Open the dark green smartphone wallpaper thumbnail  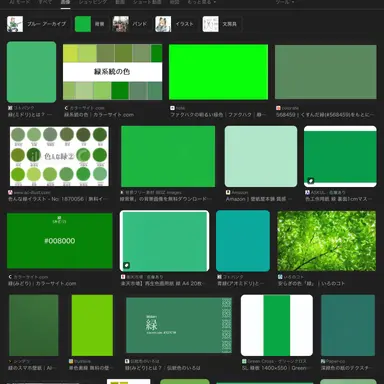point(34,325)
